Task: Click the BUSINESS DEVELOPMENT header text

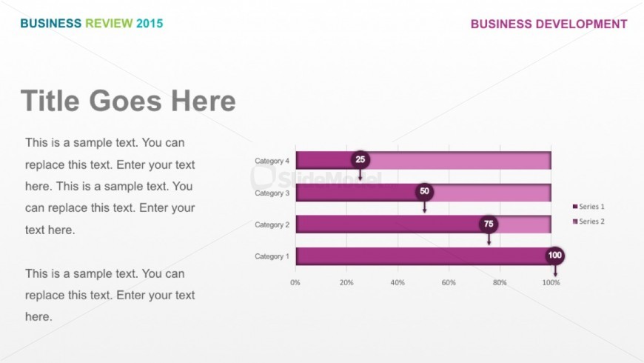Action: point(549,24)
